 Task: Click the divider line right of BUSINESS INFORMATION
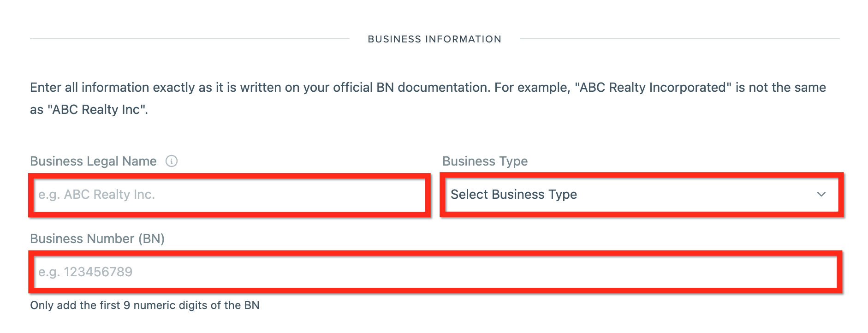680,39
